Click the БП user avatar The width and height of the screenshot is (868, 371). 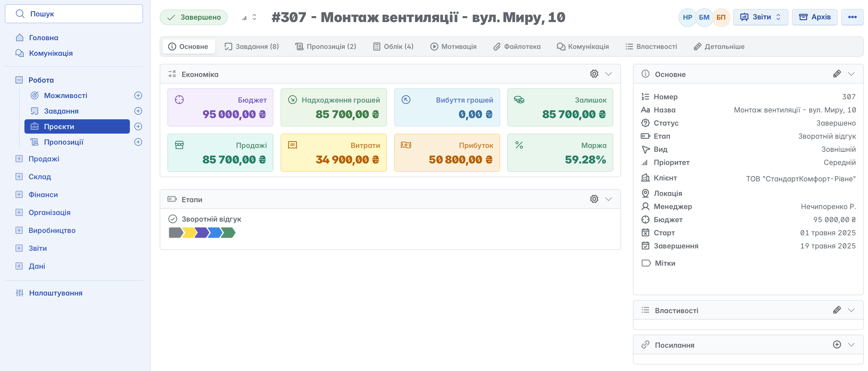click(x=721, y=17)
